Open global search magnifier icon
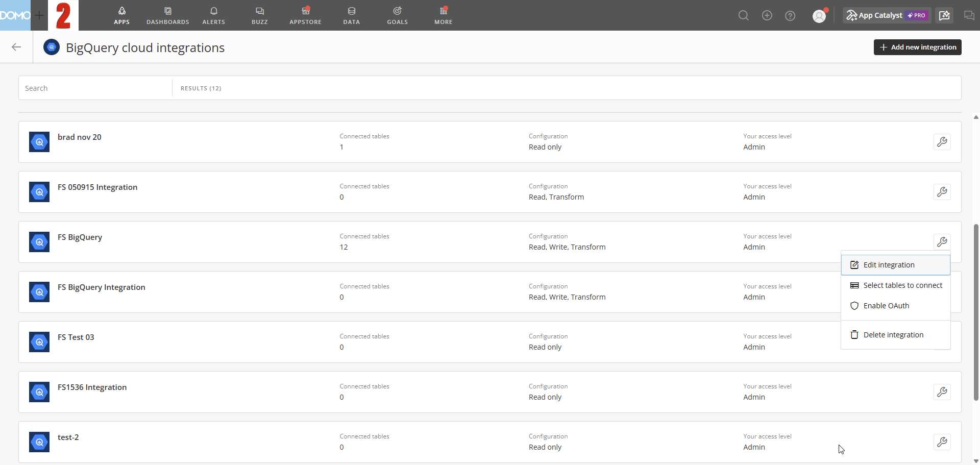Viewport: 980px width, 465px height. (x=744, y=15)
